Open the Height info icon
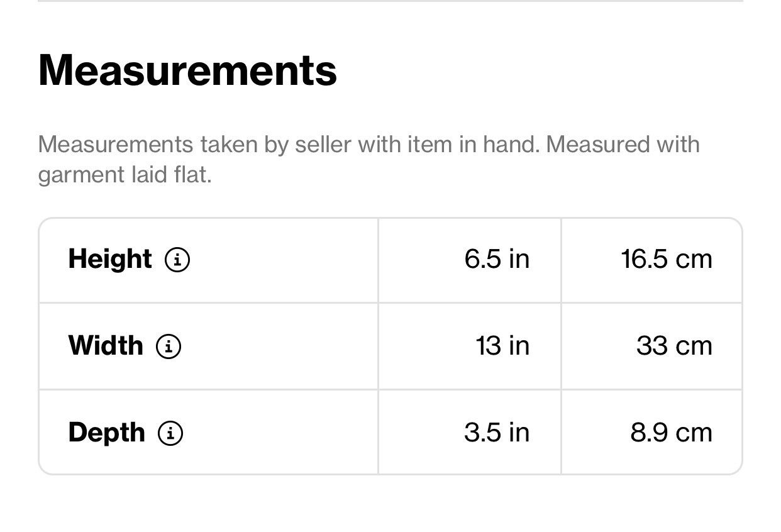The height and width of the screenshot is (532, 781). pos(177,259)
